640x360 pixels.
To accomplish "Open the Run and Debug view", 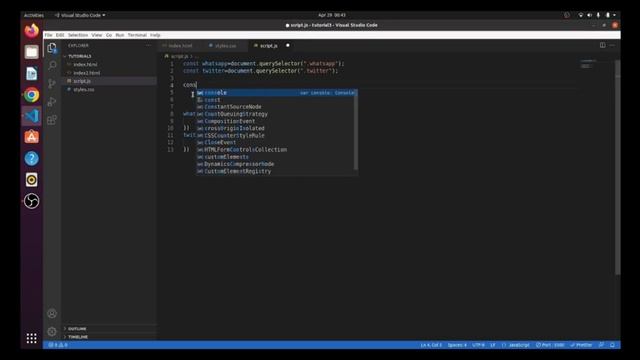I will click(x=52, y=102).
